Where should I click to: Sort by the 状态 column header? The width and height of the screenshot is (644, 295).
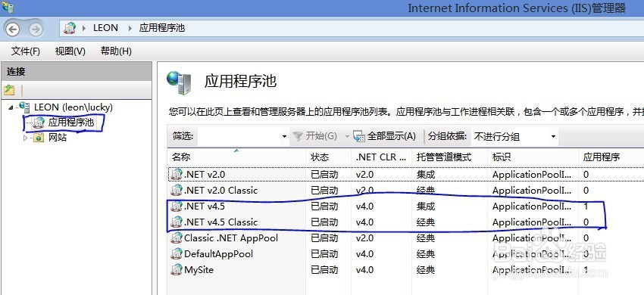(x=328, y=157)
